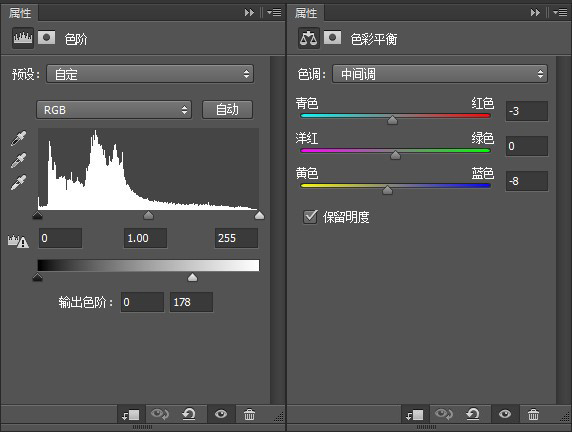The width and height of the screenshot is (572, 432).
Task: Reset Color Balance to adjustment defaults
Action: tap(473, 414)
